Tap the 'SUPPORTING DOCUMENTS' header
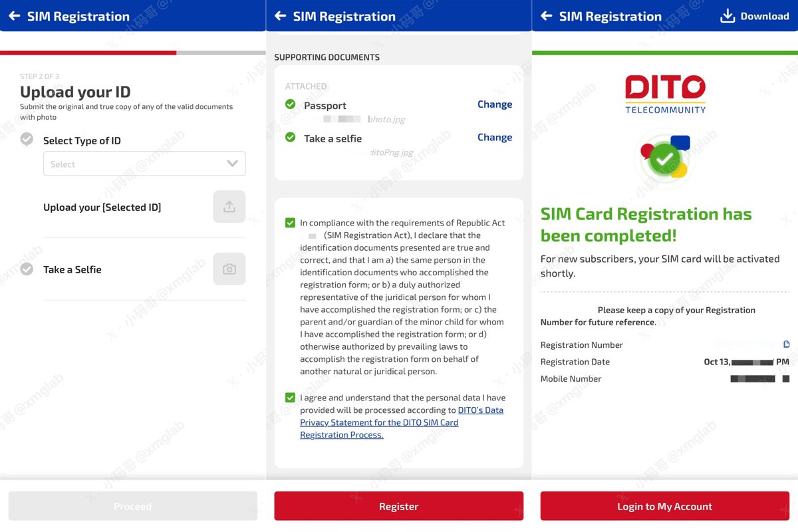Viewport: 798px width, 532px height. (327, 57)
